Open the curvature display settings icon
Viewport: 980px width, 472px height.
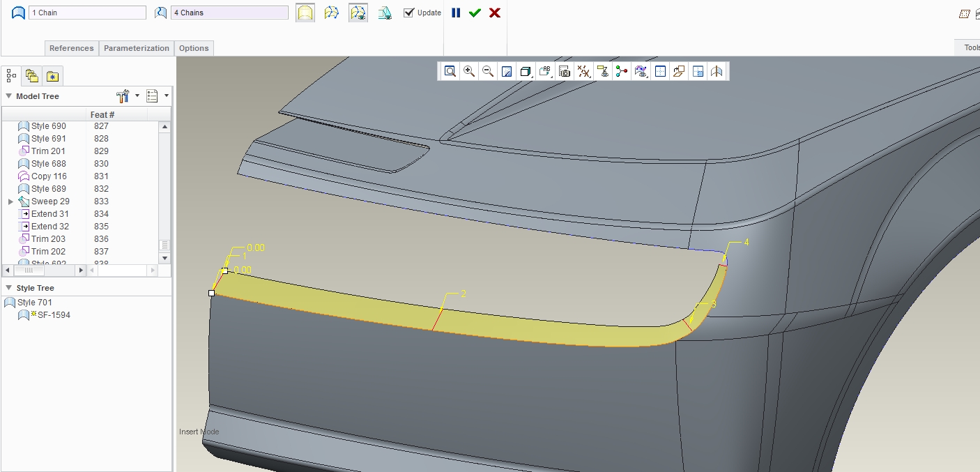641,71
